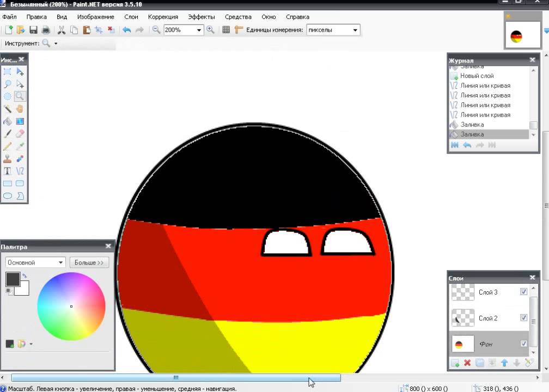Toggle visibility checkbox of Слой 2
The width and height of the screenshot is (549, 392).
click(524, 317)
